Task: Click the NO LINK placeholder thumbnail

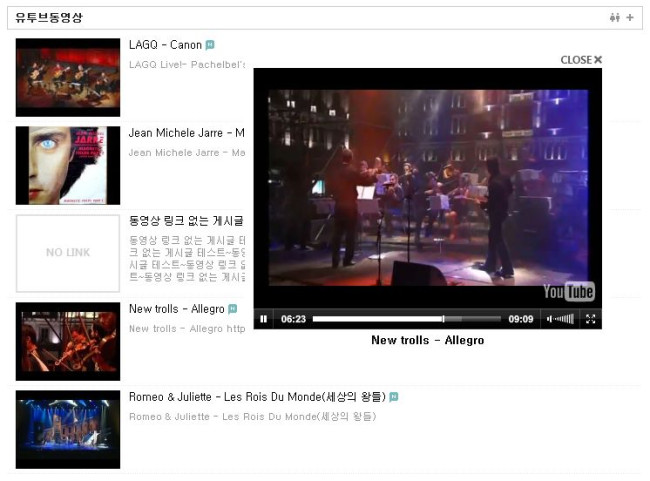Action: (68, 253)
